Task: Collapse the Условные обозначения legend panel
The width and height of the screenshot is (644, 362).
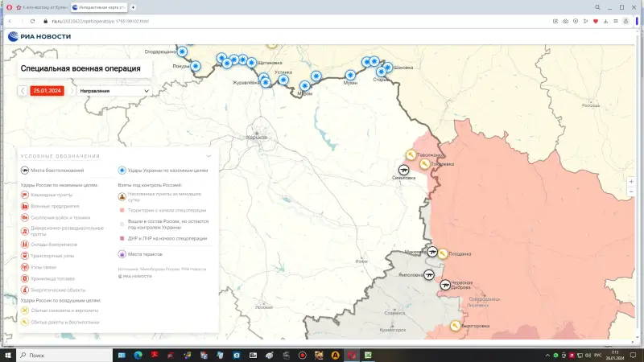Action: 208,155
